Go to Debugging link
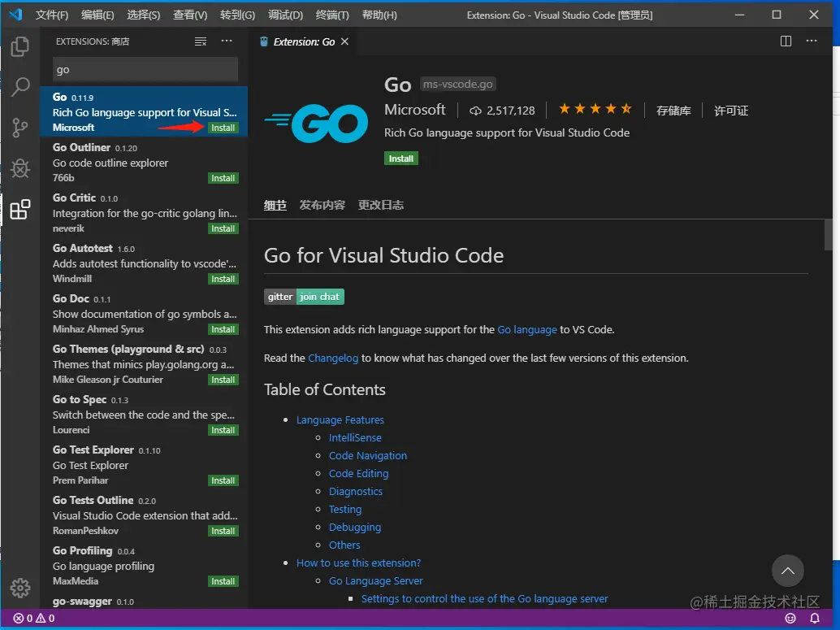Image resolution: width=840 pixels, height=630 pixels. [x=355, y=527]
